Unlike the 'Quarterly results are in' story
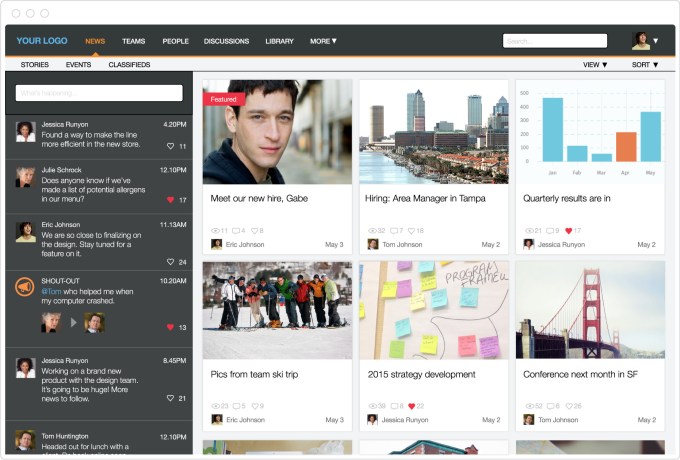680x460 pixels. pyautogui.click(x=569, y=231)
